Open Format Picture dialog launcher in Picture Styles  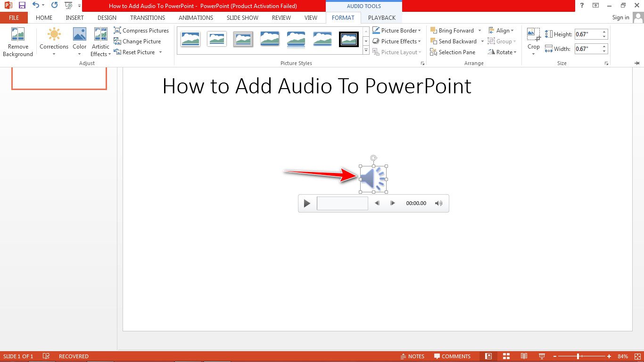click(423, 63)
